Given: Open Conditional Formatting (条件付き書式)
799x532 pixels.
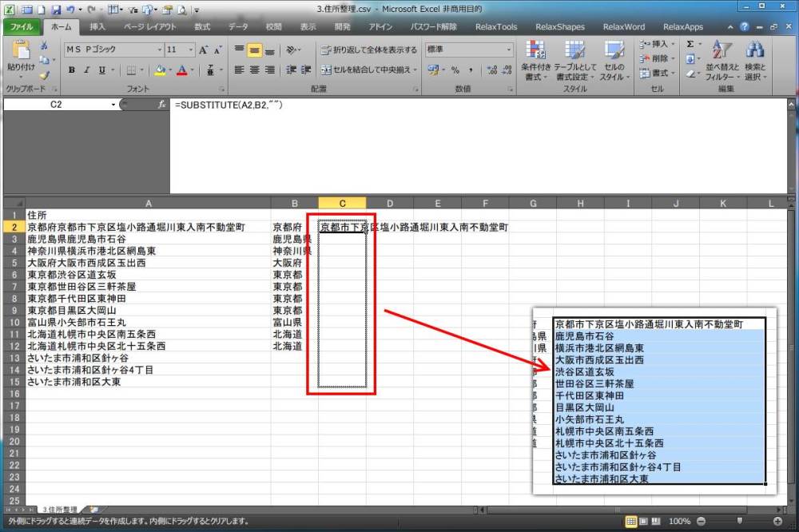Looking at the screenshot, I should tap(536, 60).
